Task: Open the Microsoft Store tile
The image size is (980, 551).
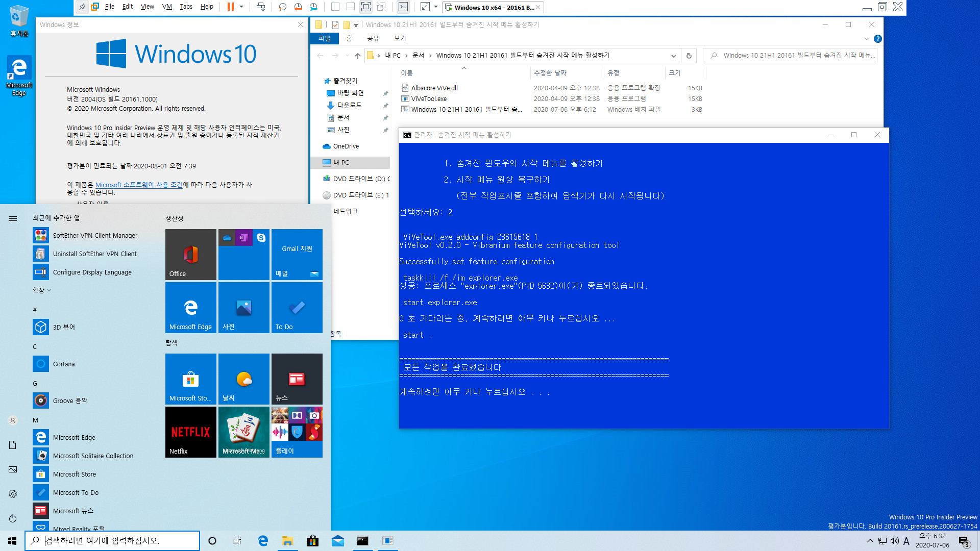Action: [191, 379]
